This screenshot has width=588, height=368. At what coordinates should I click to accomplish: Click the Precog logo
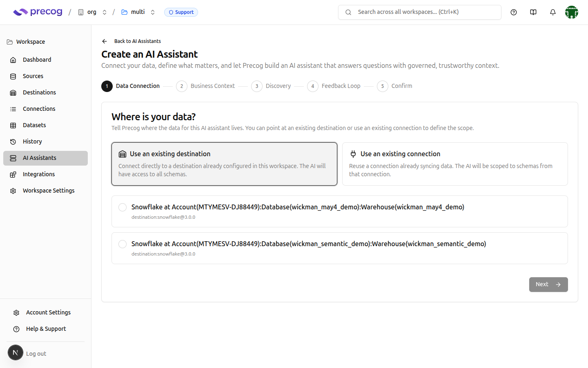(38, 12)
